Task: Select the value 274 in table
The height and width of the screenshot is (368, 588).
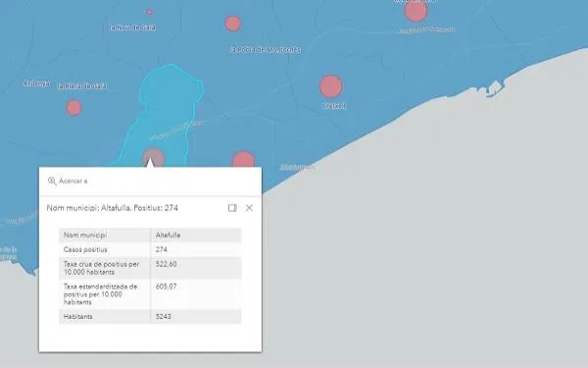Action: (162, 249)
